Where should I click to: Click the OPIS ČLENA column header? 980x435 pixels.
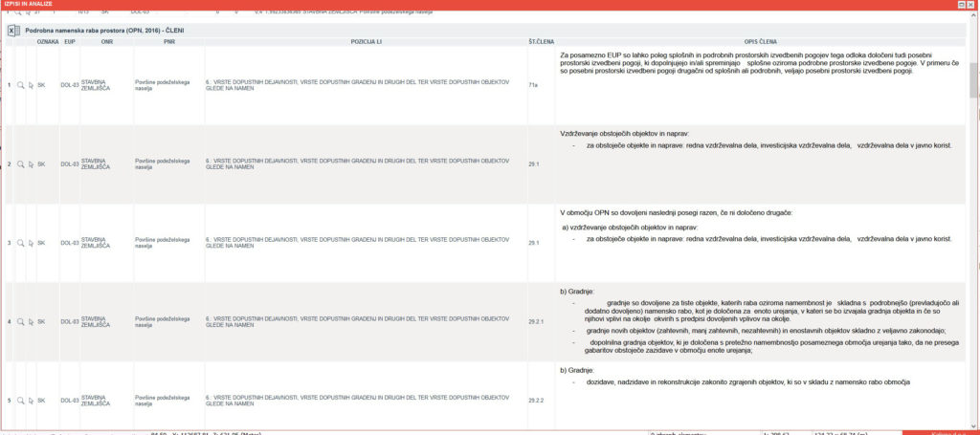[760, 43]
